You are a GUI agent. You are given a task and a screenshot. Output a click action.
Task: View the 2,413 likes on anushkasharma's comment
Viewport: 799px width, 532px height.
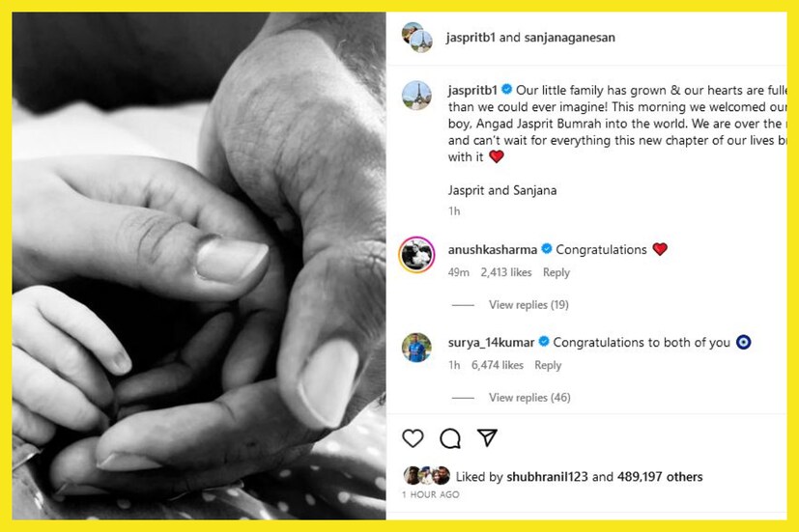(506, 272)
